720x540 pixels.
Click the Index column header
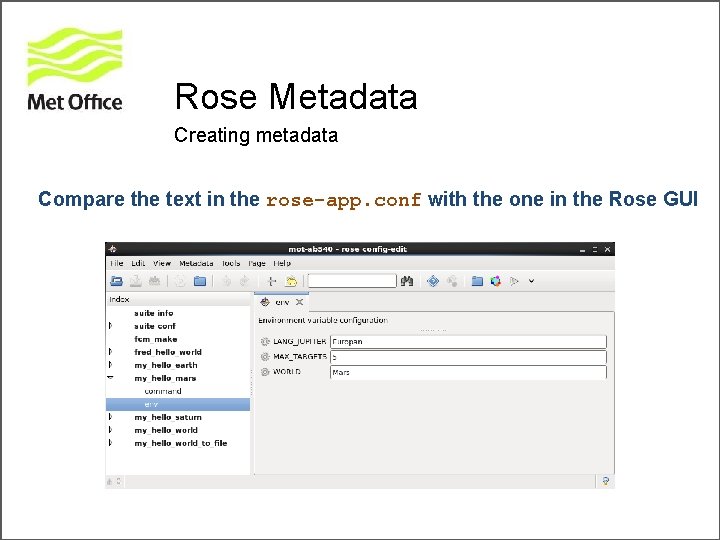(178, 299)
